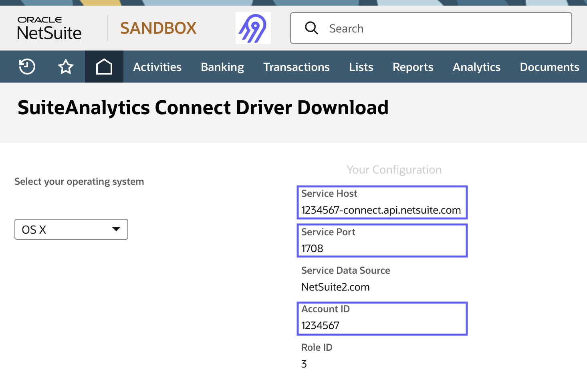Open the Reports menu
This screenshot has height=392, width=587.
(x=413, y=67)
